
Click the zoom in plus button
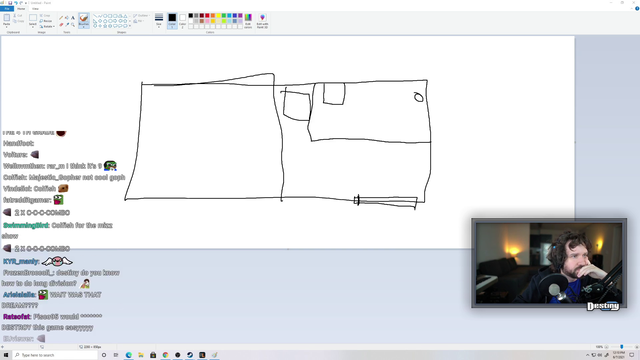[x=637, y=347]
